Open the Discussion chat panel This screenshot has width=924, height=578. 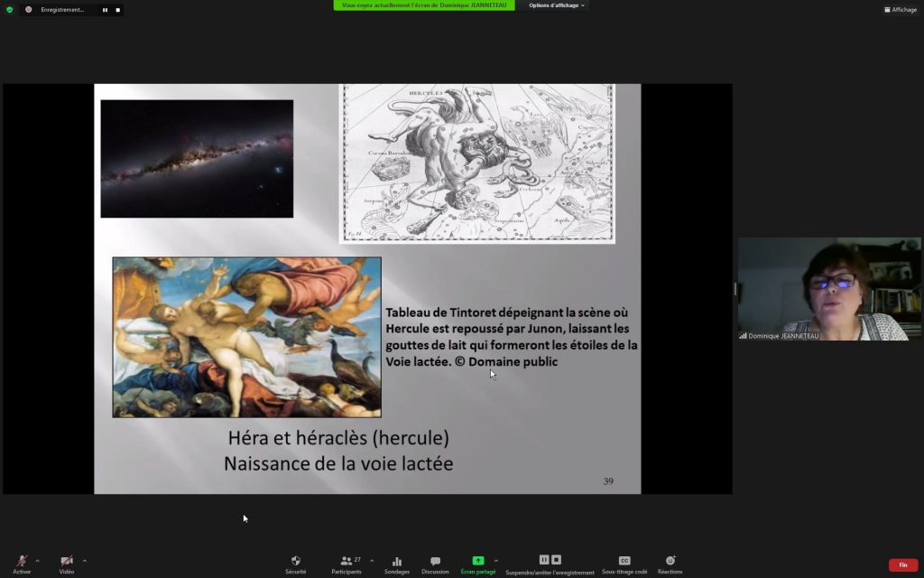435,564
